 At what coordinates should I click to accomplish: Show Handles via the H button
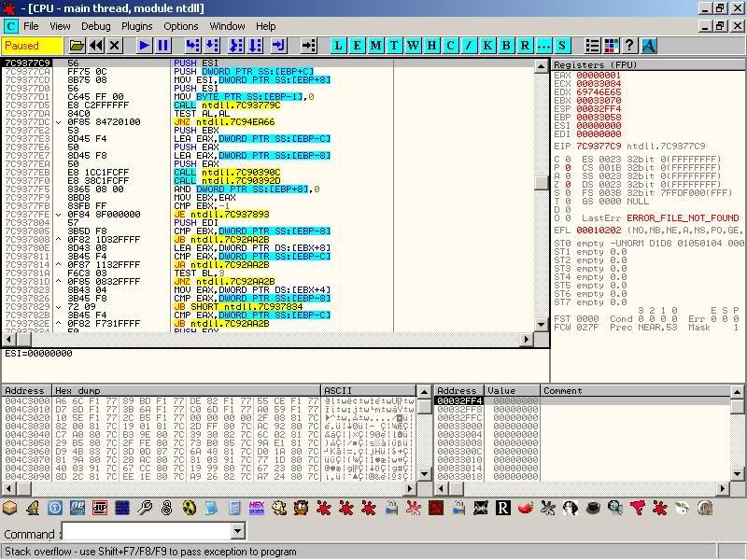(431, 45)
